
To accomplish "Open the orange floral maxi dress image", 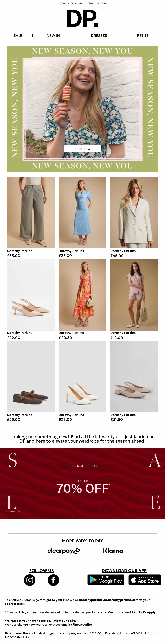I will coord(82,295).
